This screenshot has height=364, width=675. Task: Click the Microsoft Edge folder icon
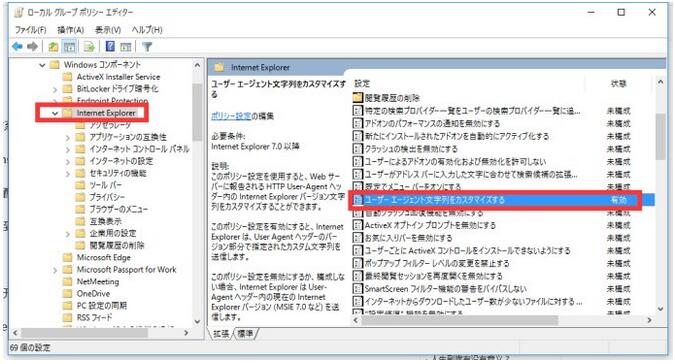click(67, 257)
